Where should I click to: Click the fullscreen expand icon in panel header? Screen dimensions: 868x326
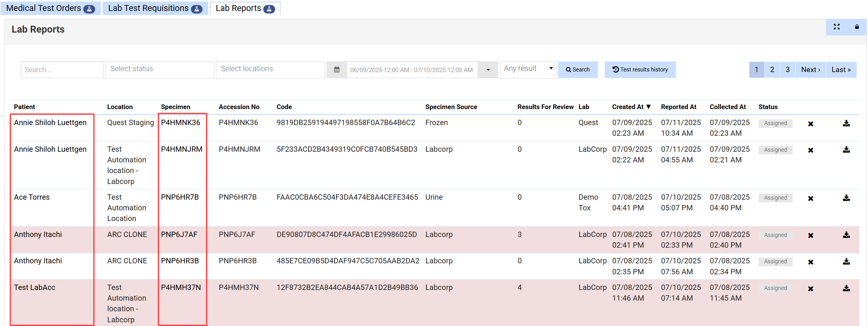836,27
